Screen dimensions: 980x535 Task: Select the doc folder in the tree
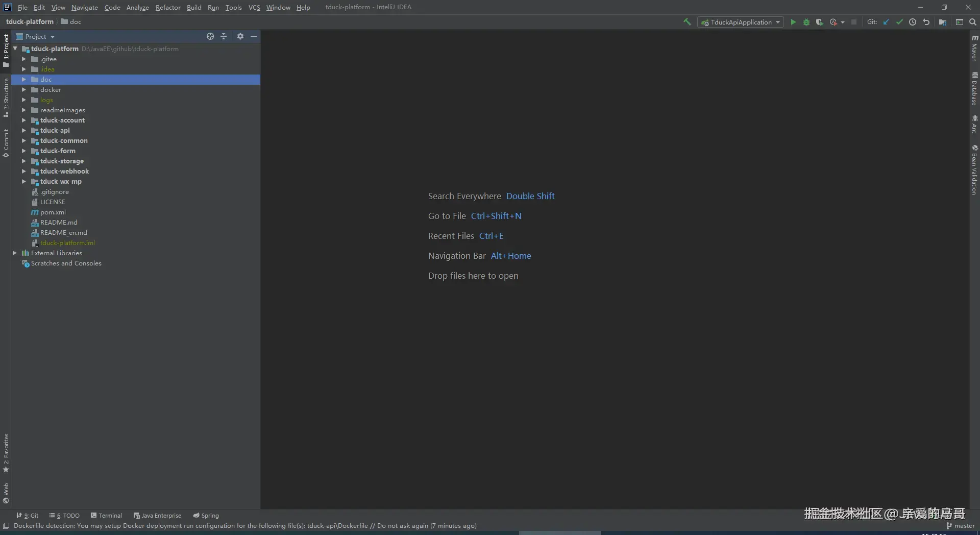pyautogui.click(x=136, y=79)
